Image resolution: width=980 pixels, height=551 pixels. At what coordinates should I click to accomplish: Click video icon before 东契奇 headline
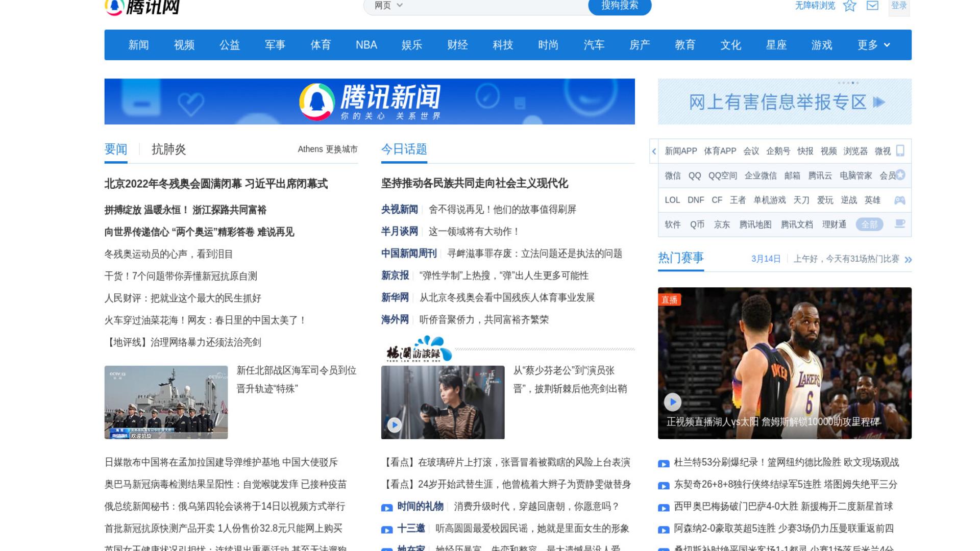[x=664, y=486]
